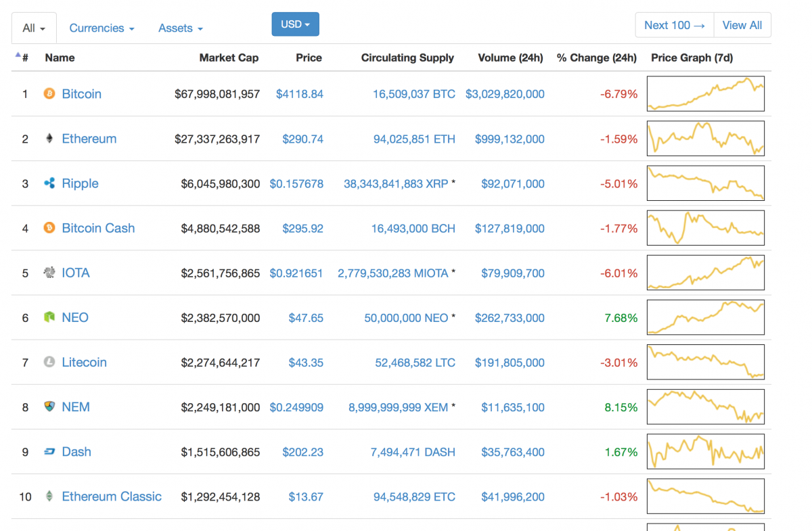Screen dimensions: 812x531
Task: Click Ethereum price $290.74
Action: tap(302, 139)
